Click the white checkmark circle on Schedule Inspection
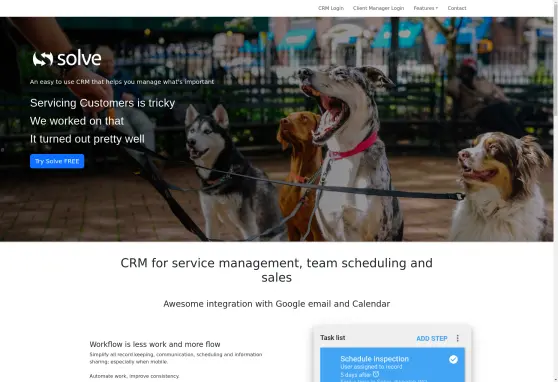558x382 pixels. pyautogui.click(x=453, y=360)
